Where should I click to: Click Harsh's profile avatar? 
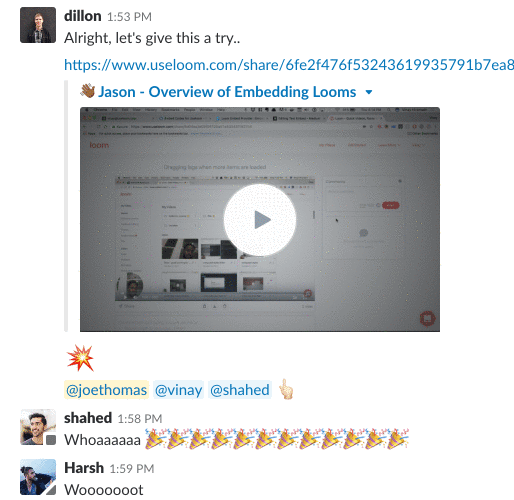[x=38, y=477]
